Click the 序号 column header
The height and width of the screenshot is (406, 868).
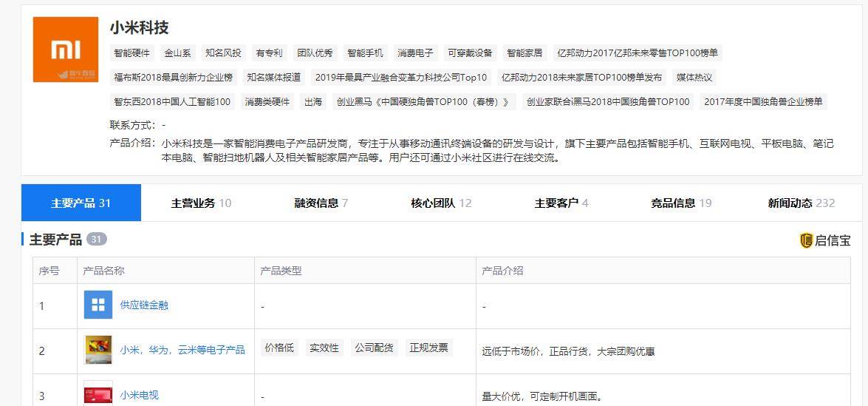pos(49,271)
